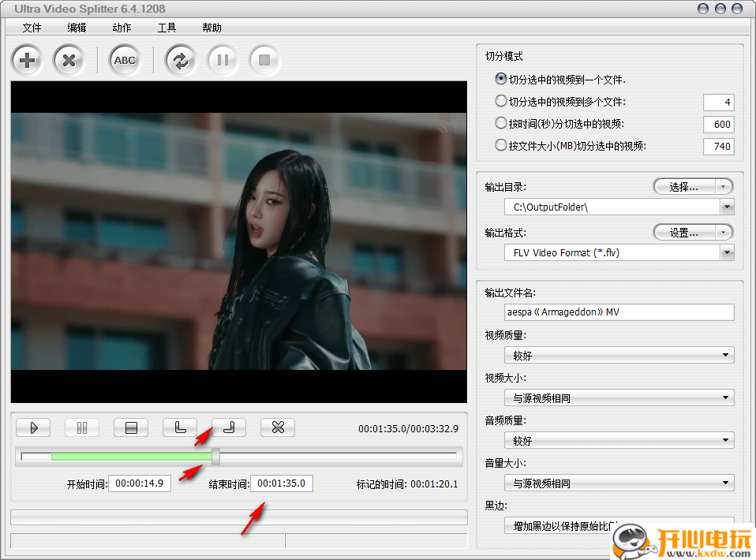
Task: Select 切分选中的视频到多个文件 radio option
Action: point(500,102)
